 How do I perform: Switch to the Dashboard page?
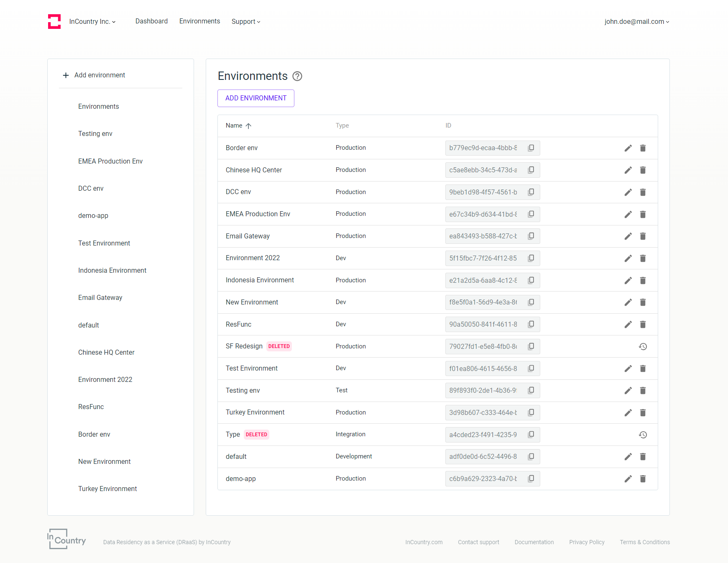[x=151, y=21]
